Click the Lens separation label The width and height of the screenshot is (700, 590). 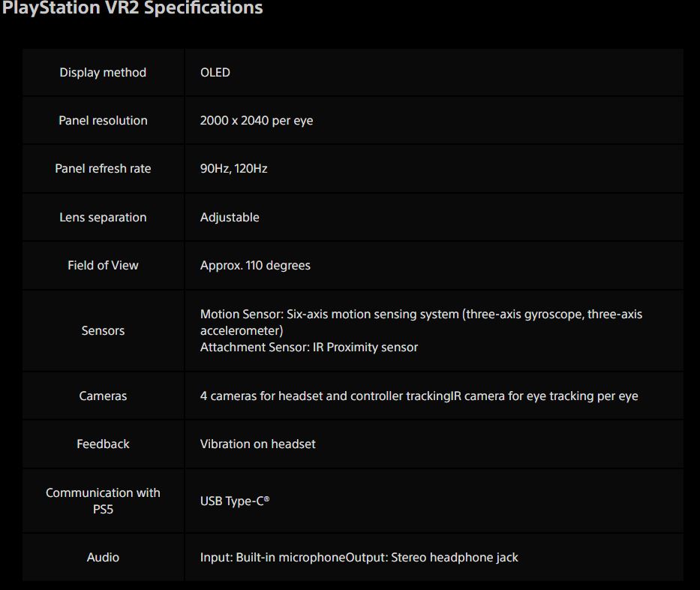(103, 217)
